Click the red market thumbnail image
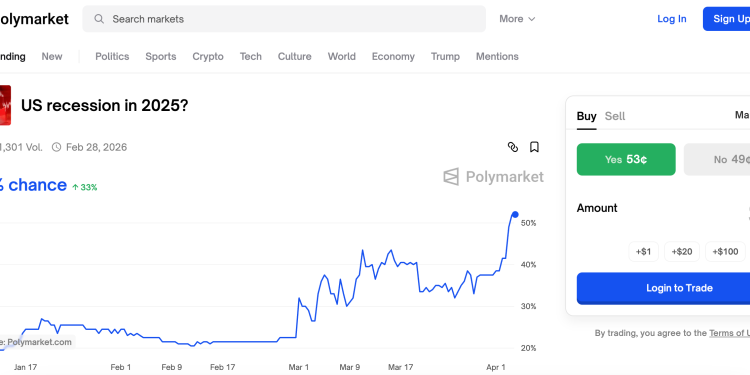The width and height of the screenshot is (750, 375). click(x=5, y=105)
